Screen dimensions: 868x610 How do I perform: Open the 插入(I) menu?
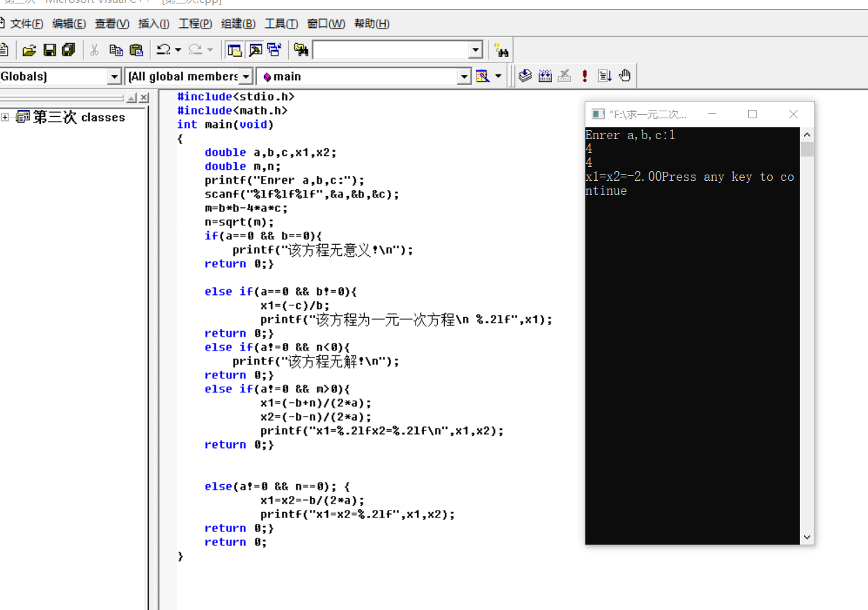coord(154,24)
